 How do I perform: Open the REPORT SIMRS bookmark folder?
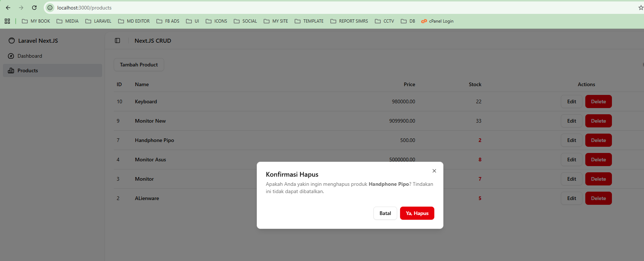[349, 21]
